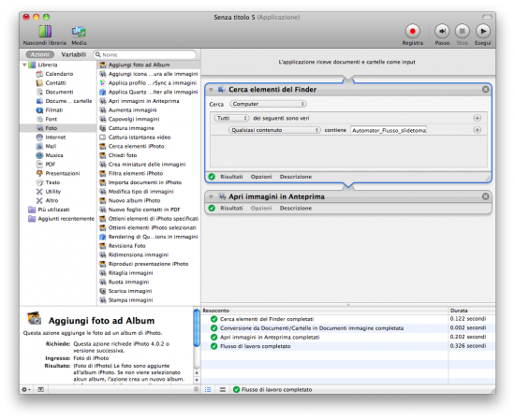The height and width of the screenshot is (420, 515).
Task: Select the Crea miniature delle immagini action
Action: [x=147, y=165]
